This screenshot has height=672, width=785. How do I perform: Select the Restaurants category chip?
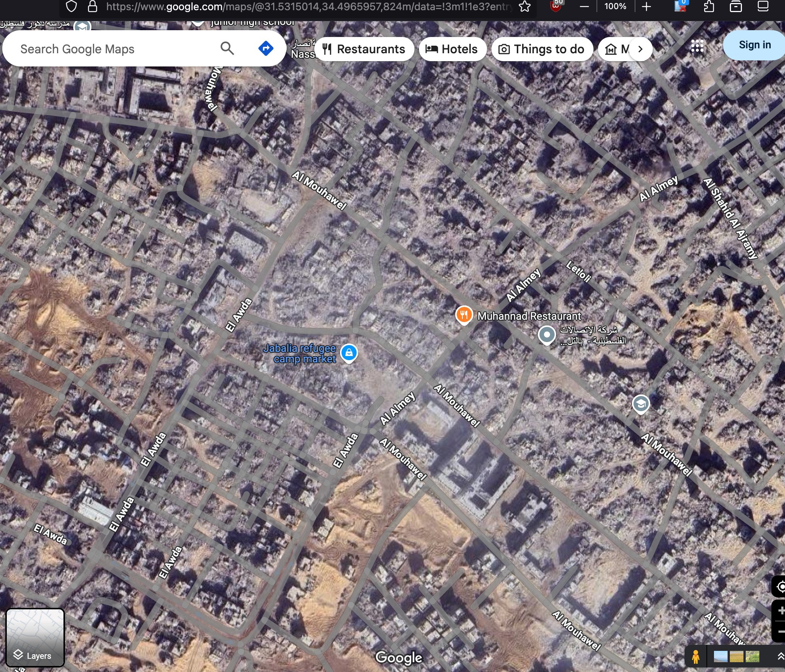click(x=365, y=49)
